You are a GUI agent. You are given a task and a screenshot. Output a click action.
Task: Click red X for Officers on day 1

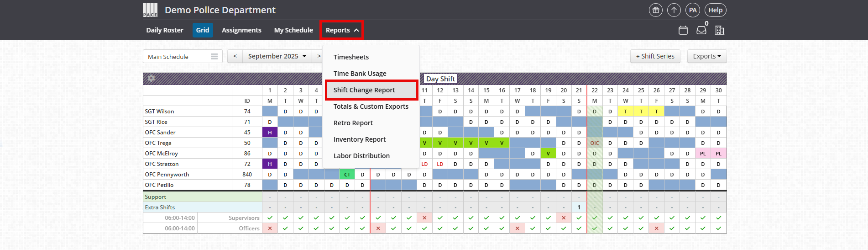pos(270,228)
